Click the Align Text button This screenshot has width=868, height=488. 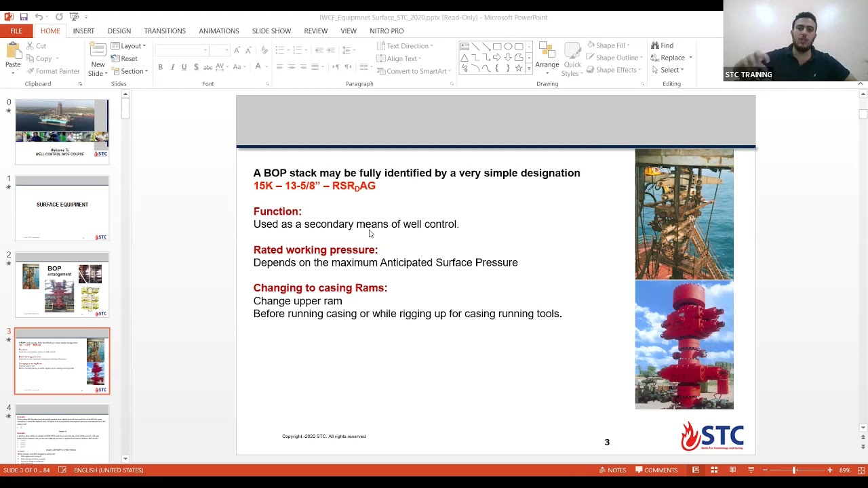pos(399,58)
